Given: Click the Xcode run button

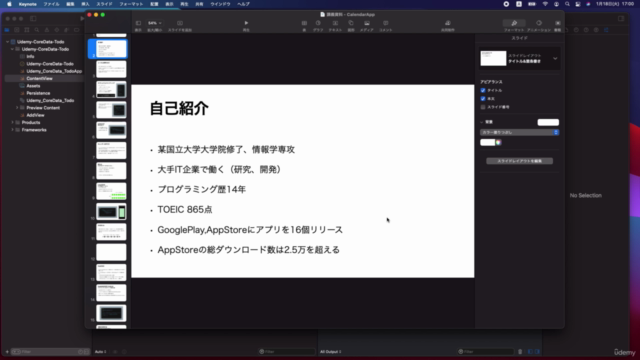Looking at the screenshot, I should (x=82, y=18).
